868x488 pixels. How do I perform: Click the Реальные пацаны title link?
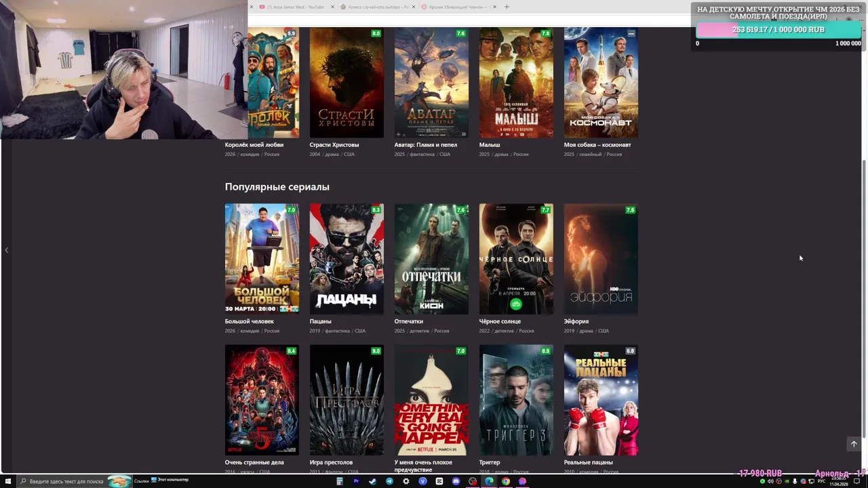pyautogui.click(x=589, y=462)
